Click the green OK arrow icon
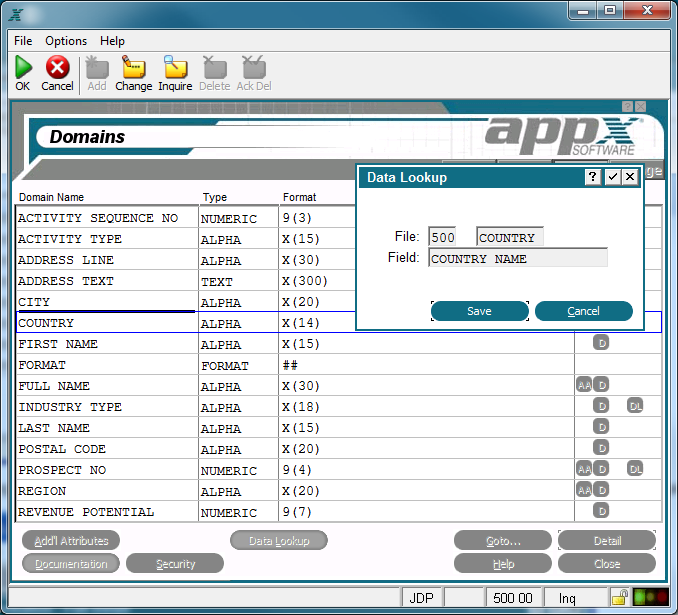This screenshot has height=615, width=678. [x=23, y=67]
